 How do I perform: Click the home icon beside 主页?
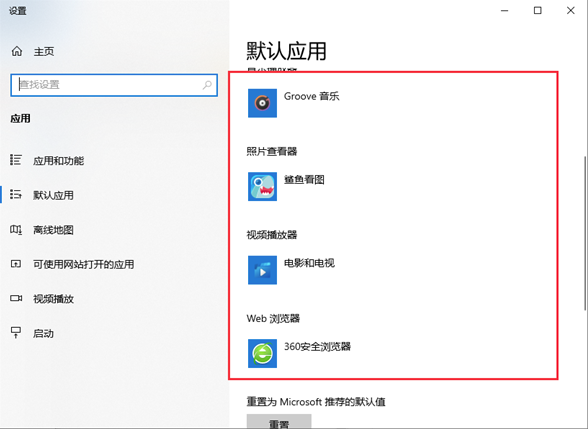pyautogui.click(x=17, y=51)
